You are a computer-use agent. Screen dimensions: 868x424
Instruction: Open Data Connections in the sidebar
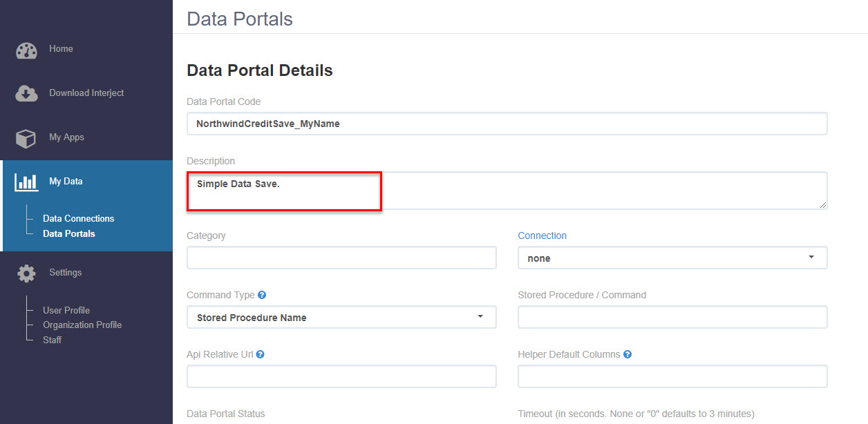tap(78, 218)
